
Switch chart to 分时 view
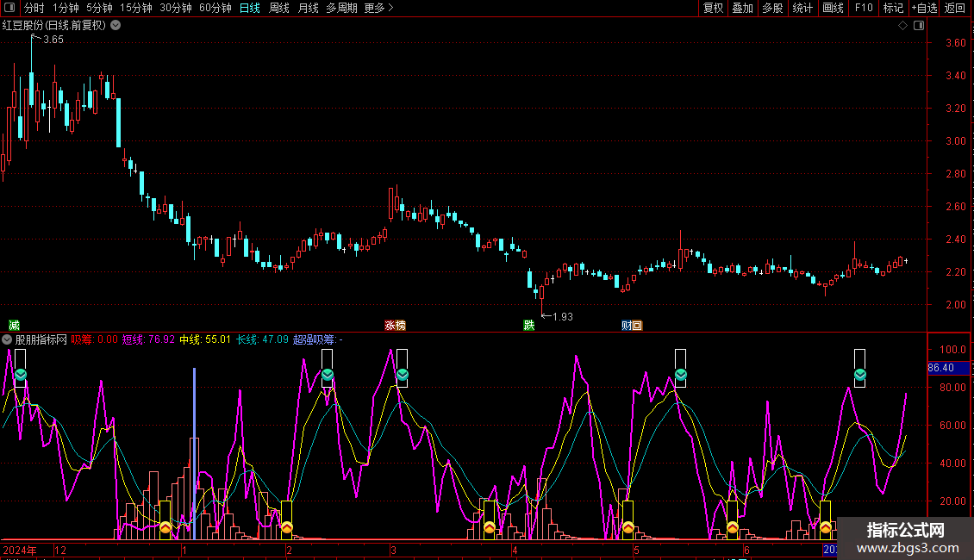click(34, 8)
